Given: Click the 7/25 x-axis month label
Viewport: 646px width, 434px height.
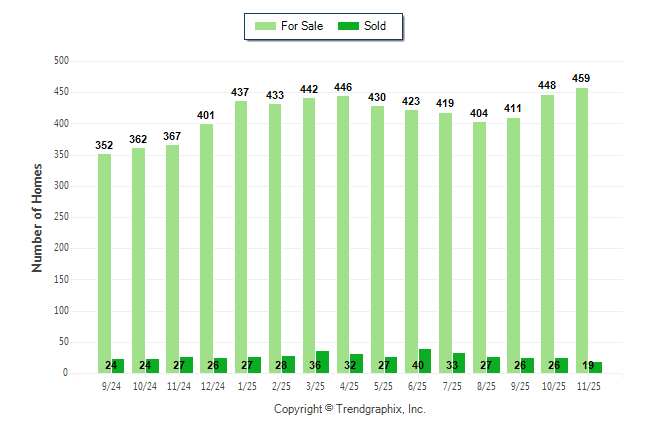Looking at the screenshot, I should pos(452,385).
